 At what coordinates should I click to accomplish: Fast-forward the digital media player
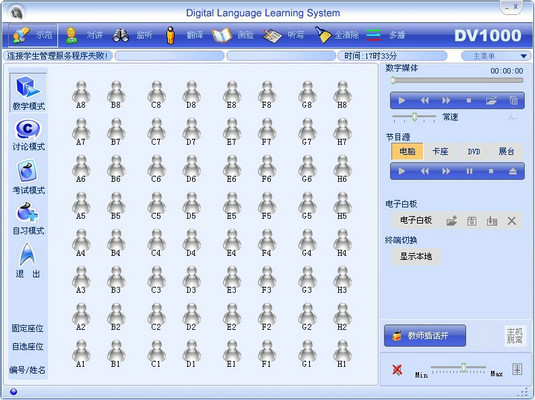tap(446, 101)
